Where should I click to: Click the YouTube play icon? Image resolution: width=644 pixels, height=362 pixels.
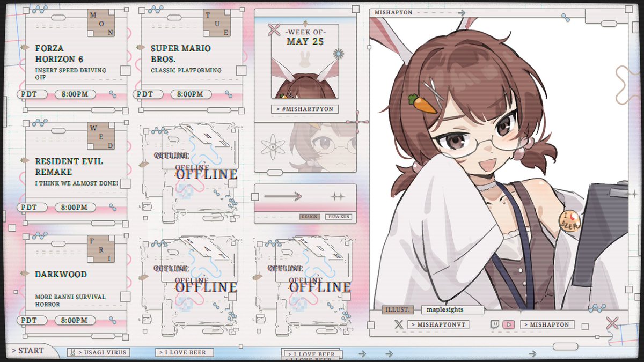coord(509,324)
